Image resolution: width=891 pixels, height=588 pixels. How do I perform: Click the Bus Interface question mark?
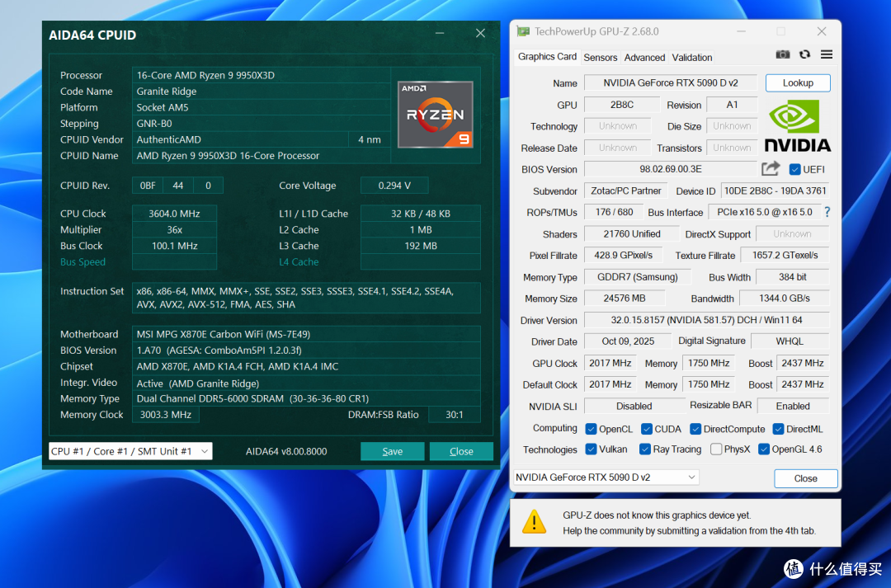click(x=827, y=212)
